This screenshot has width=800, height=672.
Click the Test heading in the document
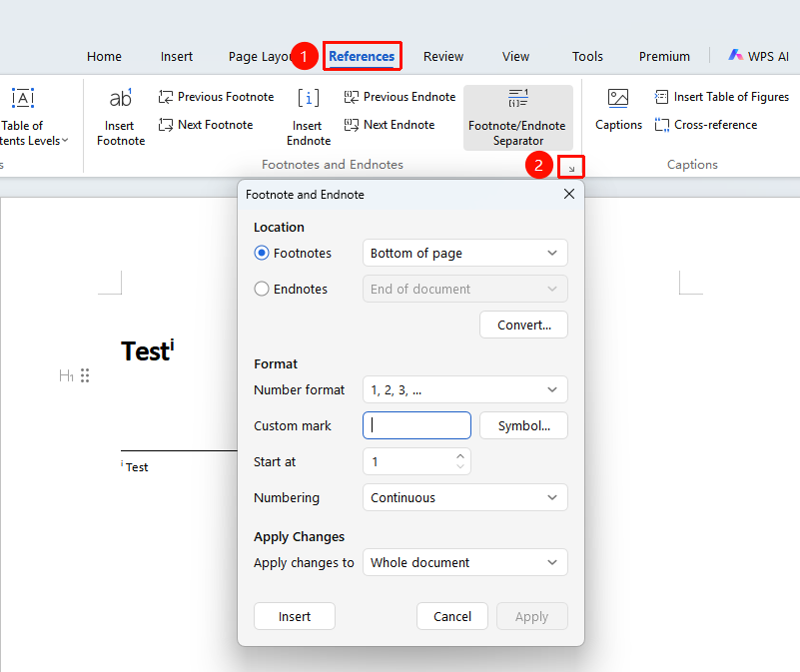148,350
